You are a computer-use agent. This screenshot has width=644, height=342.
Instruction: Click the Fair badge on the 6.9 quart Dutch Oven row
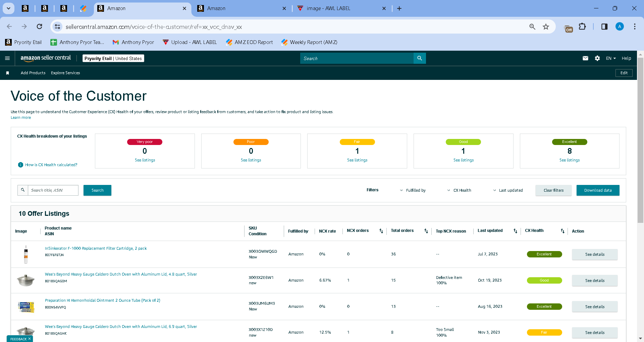(x=544, y=333)
